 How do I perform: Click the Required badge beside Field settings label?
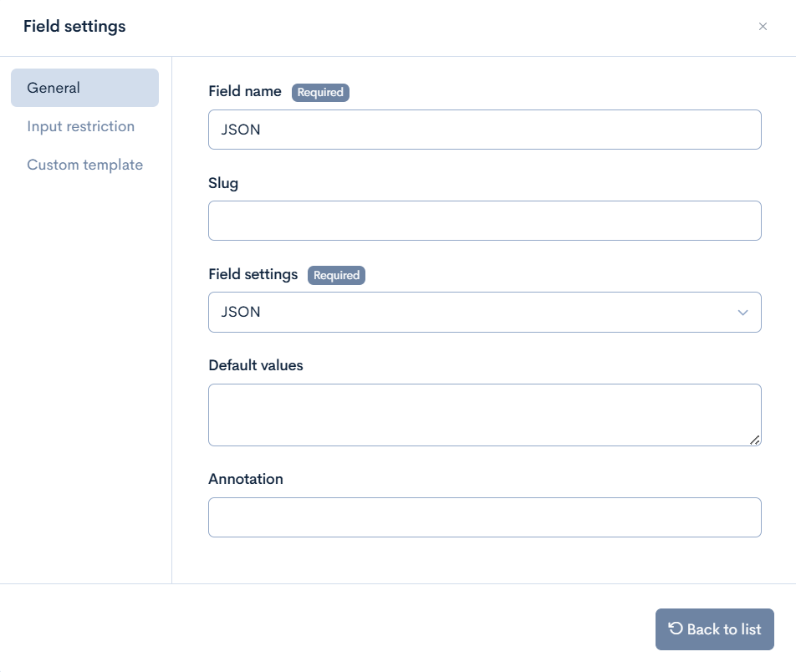pyautogui.click(x=336, y=275)
